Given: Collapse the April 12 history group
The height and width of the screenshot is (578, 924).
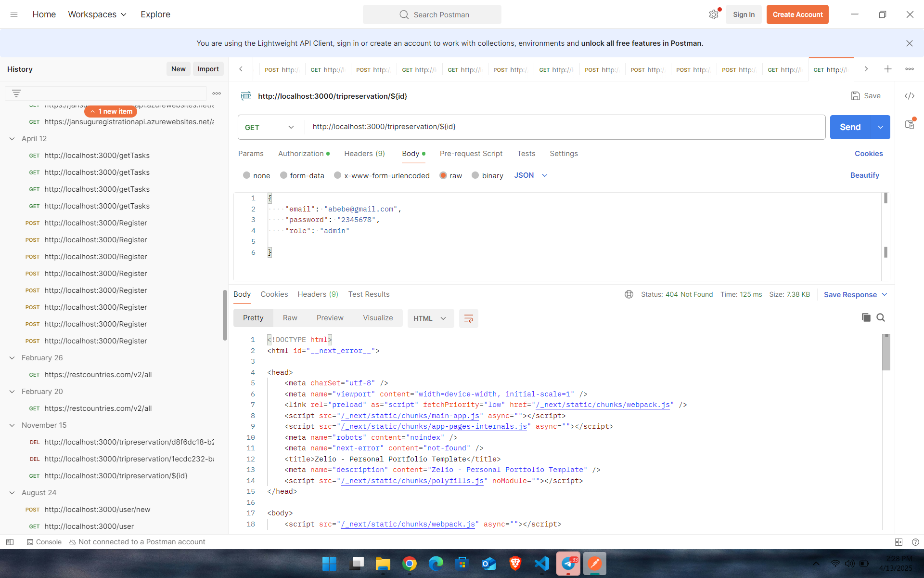Looking at the screenshot, I should 12,139.
